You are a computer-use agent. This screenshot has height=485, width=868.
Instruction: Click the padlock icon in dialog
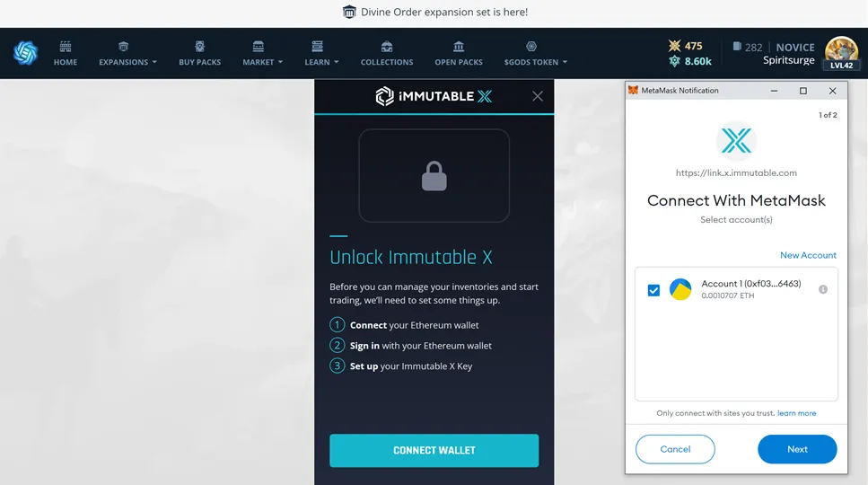(x=434, y=176)
